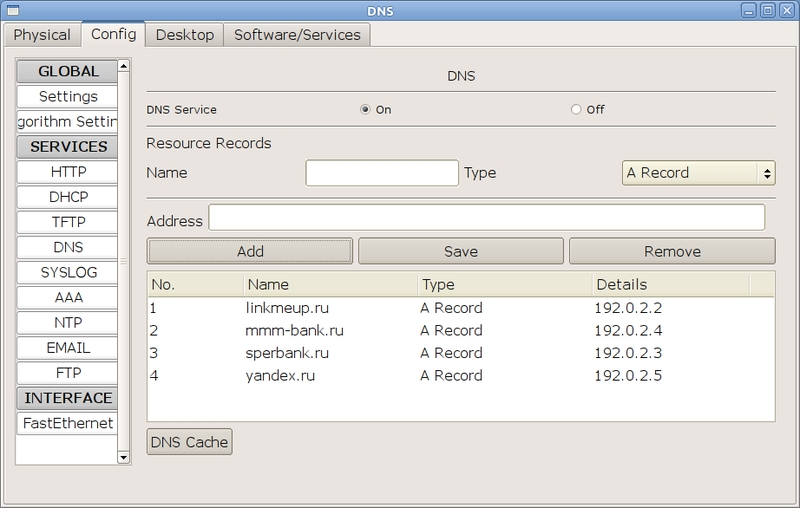Open the Software/Services tab
This screenshot has height=508, width=800.
pos(297,35)
